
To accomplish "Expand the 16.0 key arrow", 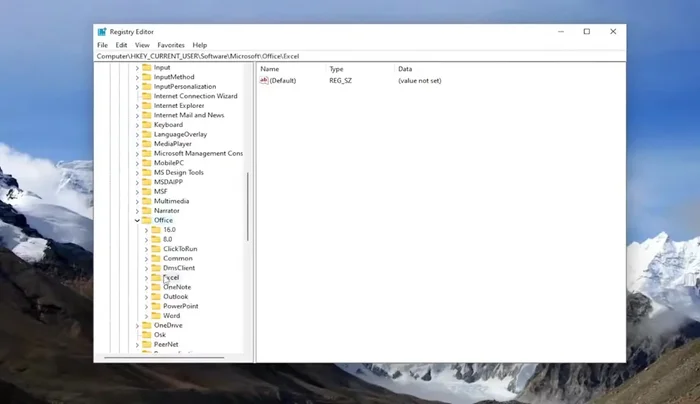I will click(x=146, y=230).
